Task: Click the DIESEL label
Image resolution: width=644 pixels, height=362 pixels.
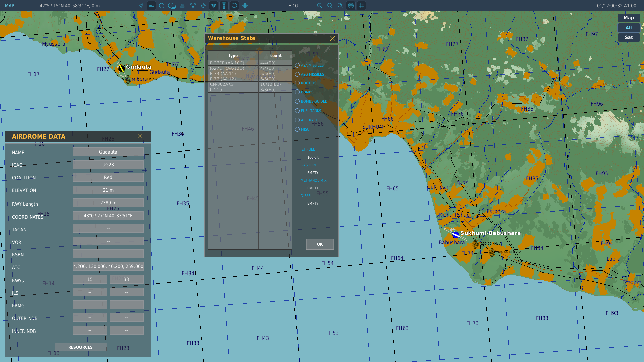Action: click(306, 196)
